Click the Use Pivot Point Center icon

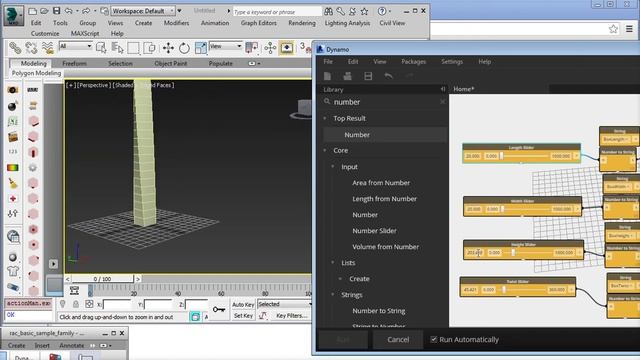251,48
